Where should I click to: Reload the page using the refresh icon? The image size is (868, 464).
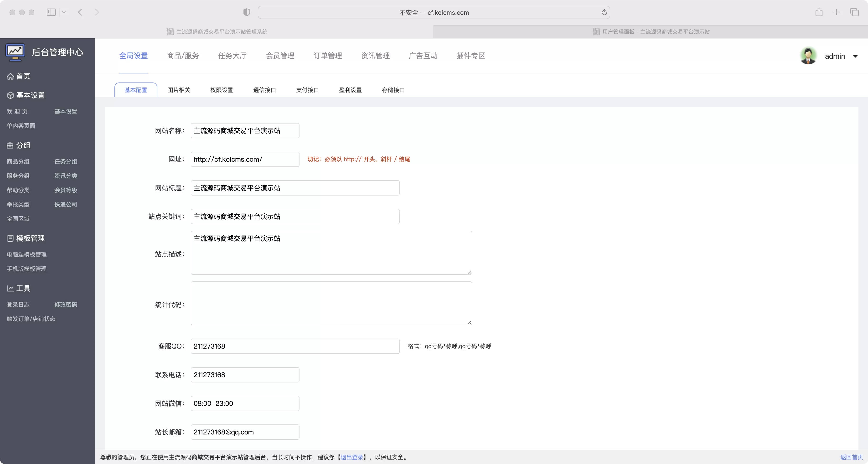pos(604,12)
